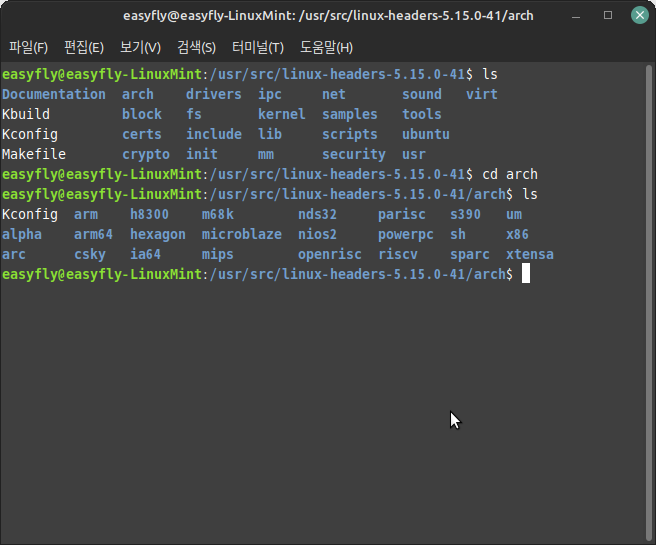Click the 'virt' directory name
The image size is (656, 545).
coord(482,94)
